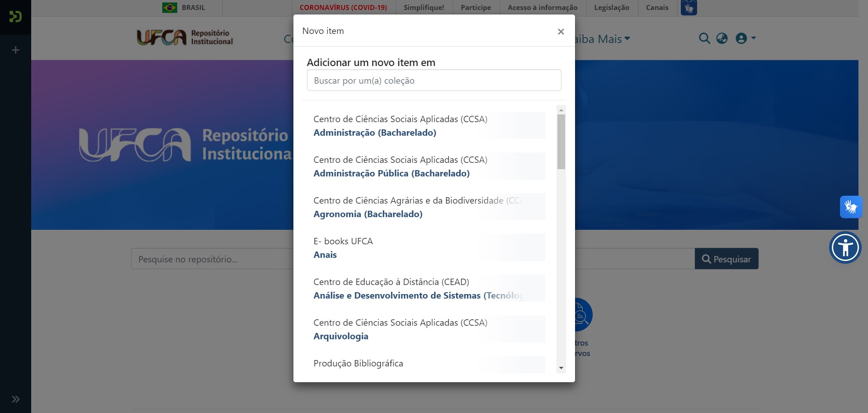Image resolution: width=868 pixels, height=413 pixels.
Task: Click the Brazilian flag icon
Action: point(170,8)
